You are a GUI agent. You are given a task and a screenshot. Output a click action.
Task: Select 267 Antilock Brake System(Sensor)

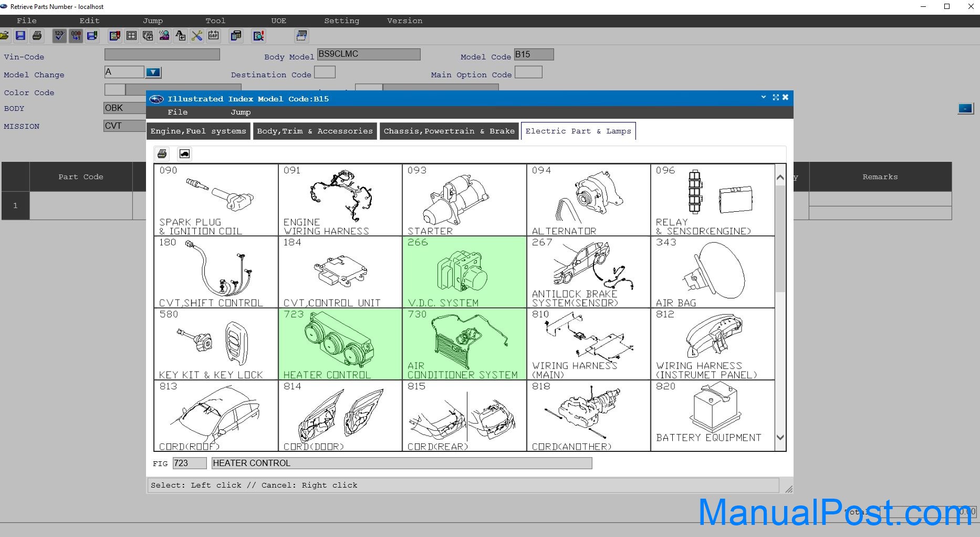[588, 272]
